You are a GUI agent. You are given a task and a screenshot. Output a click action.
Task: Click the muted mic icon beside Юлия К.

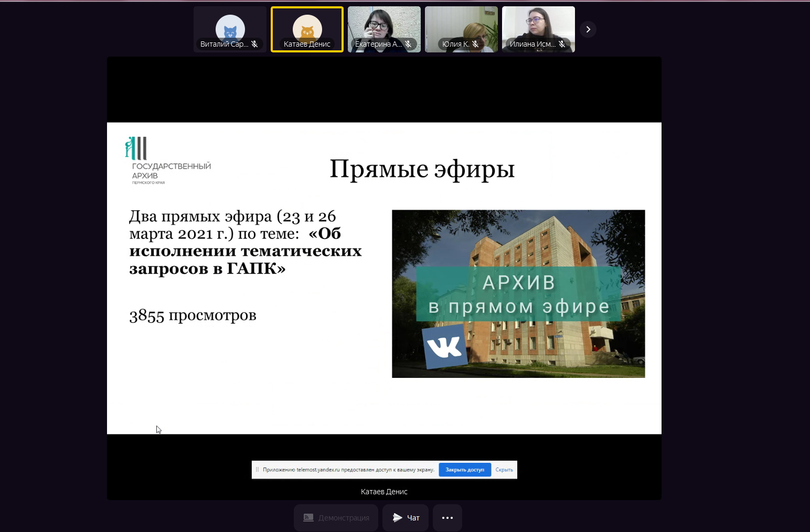click(x=475, y=44)
